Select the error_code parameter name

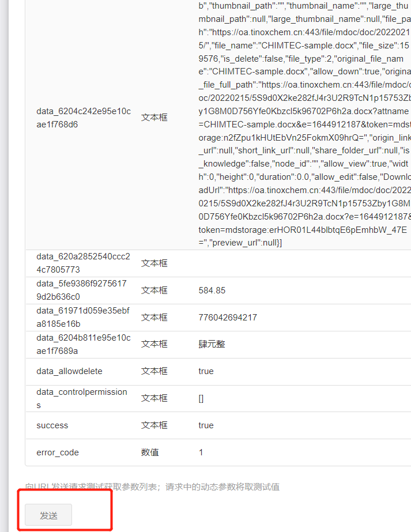[58, 452]
